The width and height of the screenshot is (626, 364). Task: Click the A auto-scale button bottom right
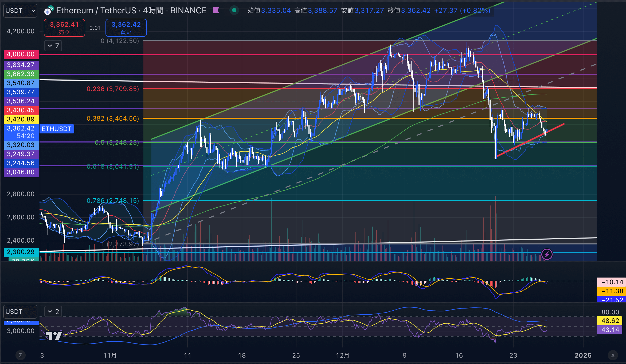(x=613, y=355)
